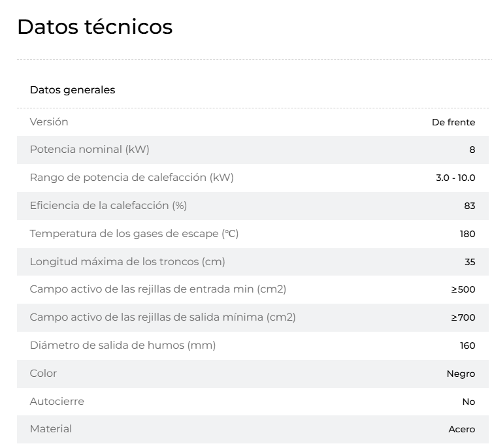Click the 83 efficiency value
Viewport: 492px width, 448px height.
469,206
